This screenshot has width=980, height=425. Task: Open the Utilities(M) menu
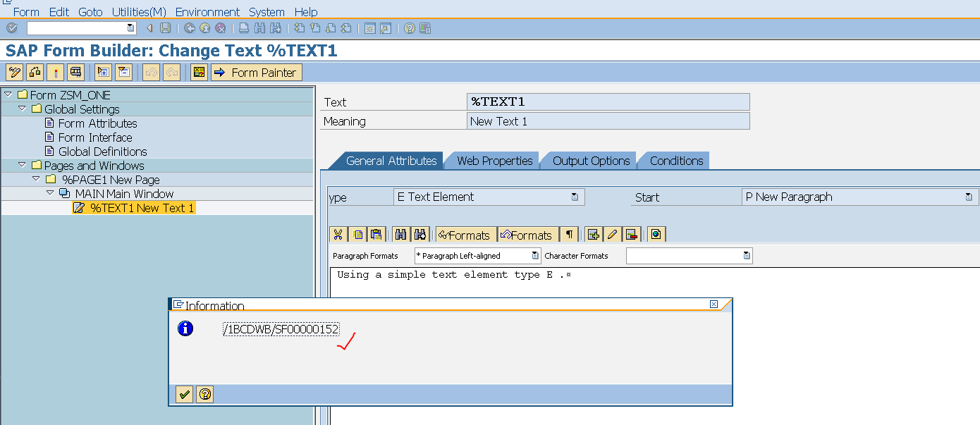point(138,12)
